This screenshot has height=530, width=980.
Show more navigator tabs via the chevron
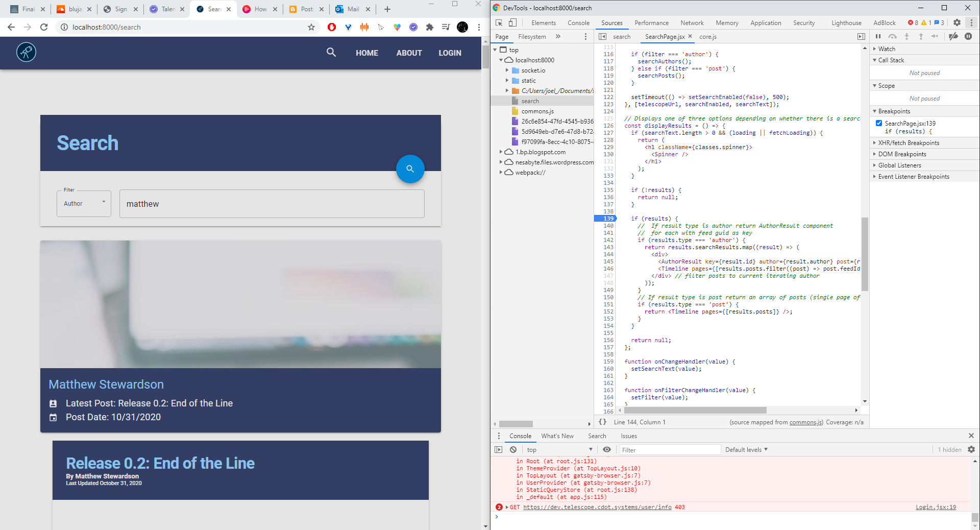tap(558, 36)
